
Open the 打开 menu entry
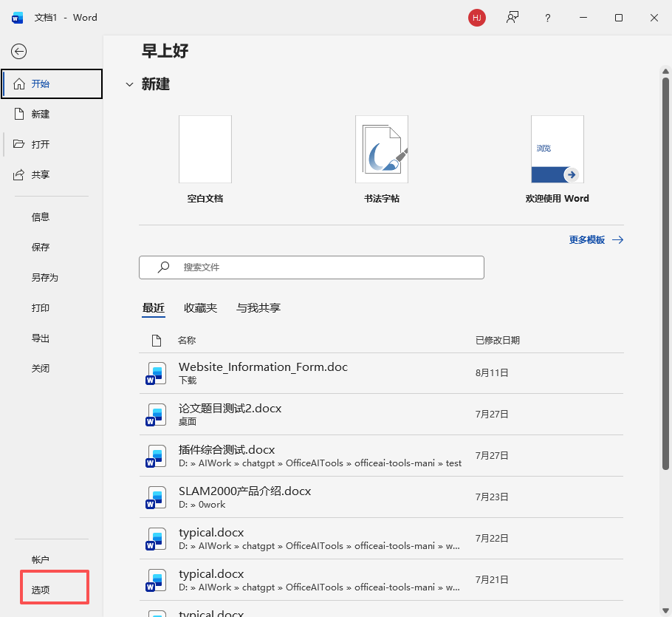(52, 144)
